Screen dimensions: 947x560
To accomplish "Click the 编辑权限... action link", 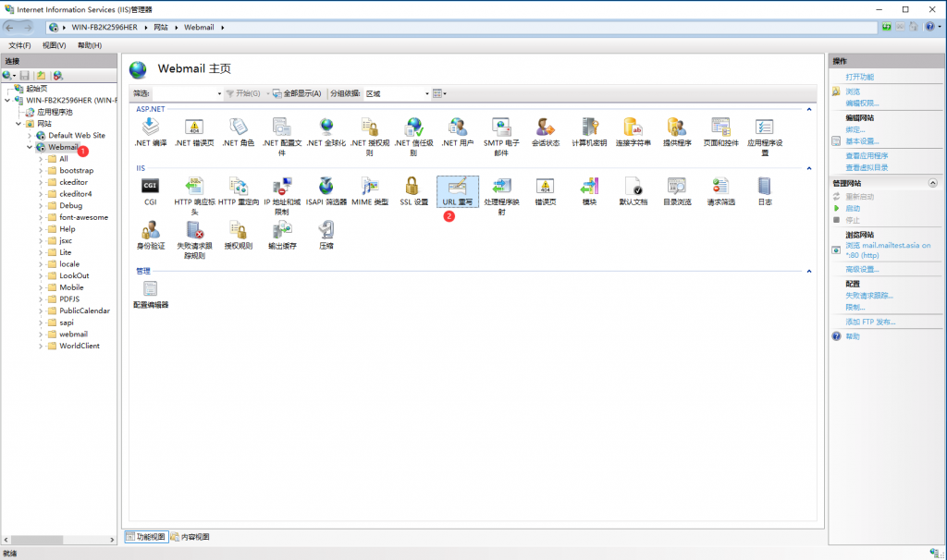I will tap(862, 103).
